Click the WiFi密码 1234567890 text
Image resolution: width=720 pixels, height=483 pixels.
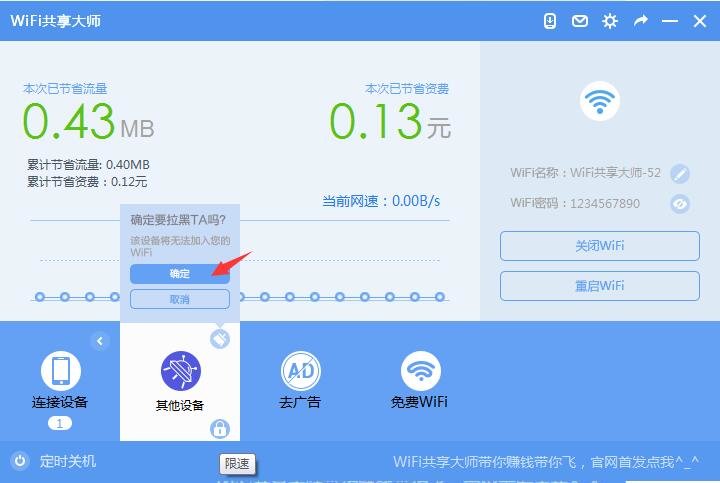click(605, 203)
